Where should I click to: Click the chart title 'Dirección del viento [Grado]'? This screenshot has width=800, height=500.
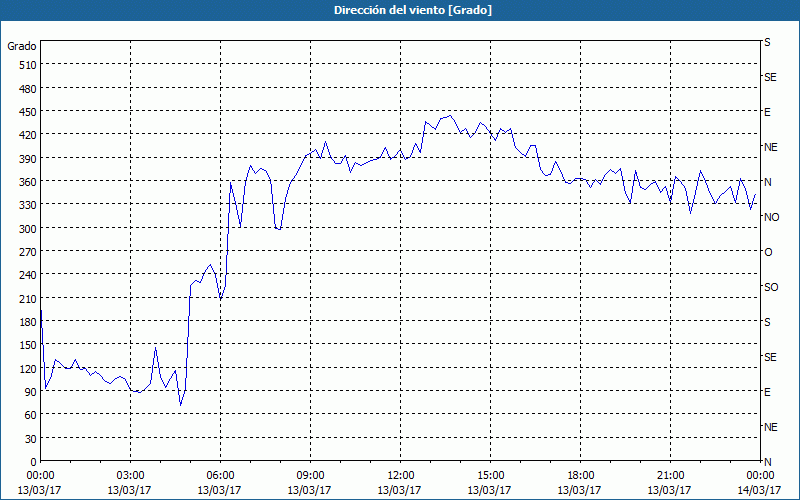click(413, 10)
